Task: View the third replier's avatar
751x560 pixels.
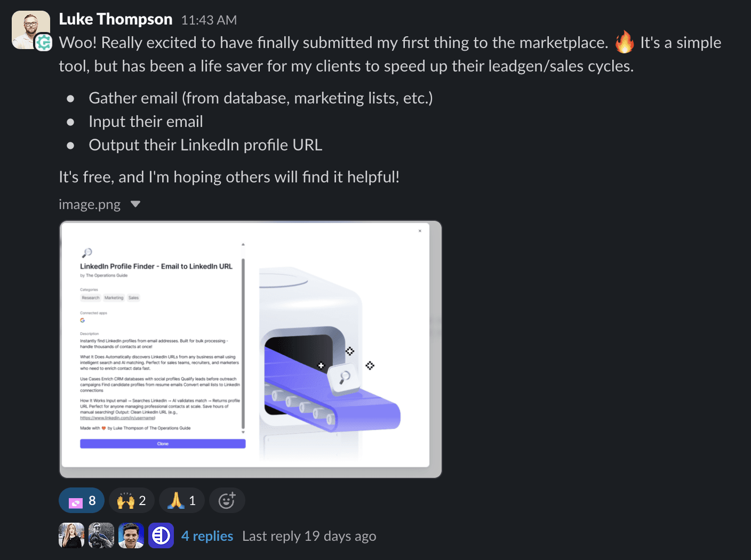Action: pyautogui.click(x=131, y=535)
